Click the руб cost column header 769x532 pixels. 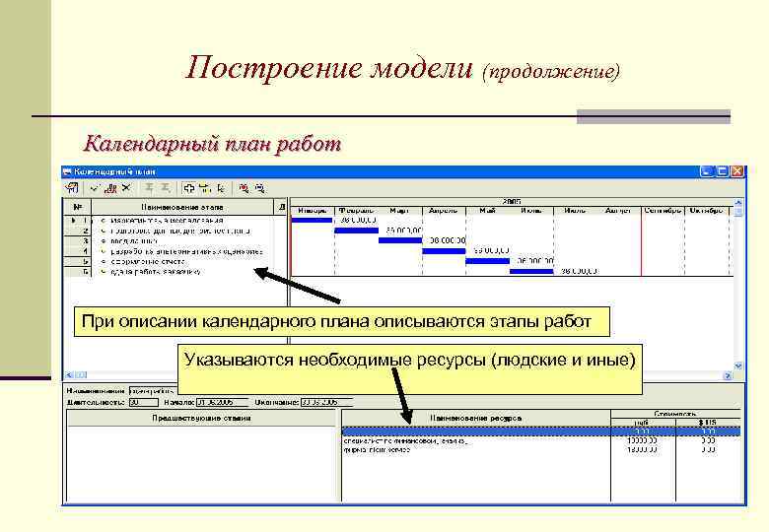tap(643, 422)
